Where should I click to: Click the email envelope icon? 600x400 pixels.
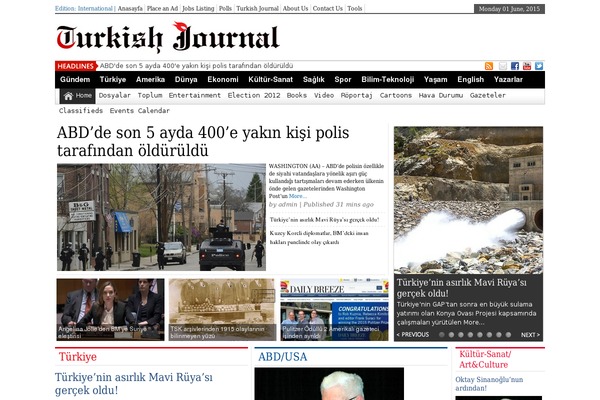[x=503, y=66]
